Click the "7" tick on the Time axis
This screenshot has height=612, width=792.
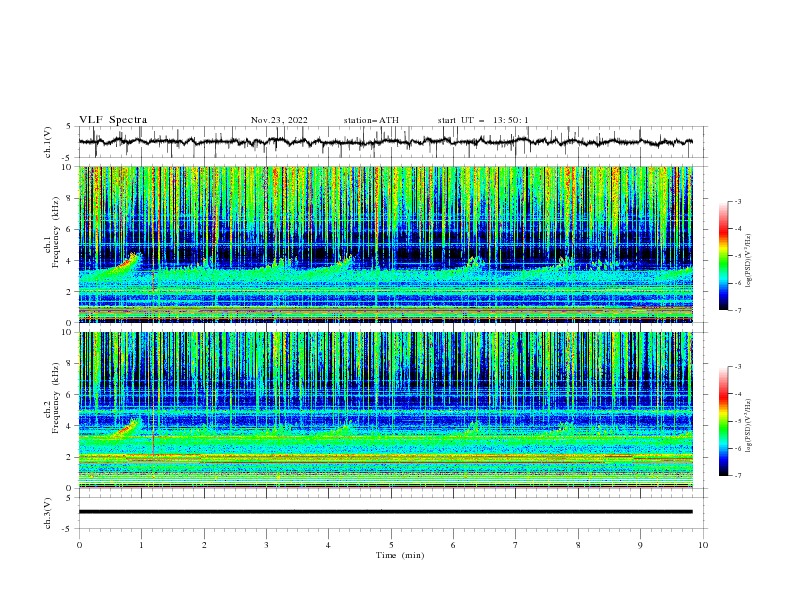point(516,545)
